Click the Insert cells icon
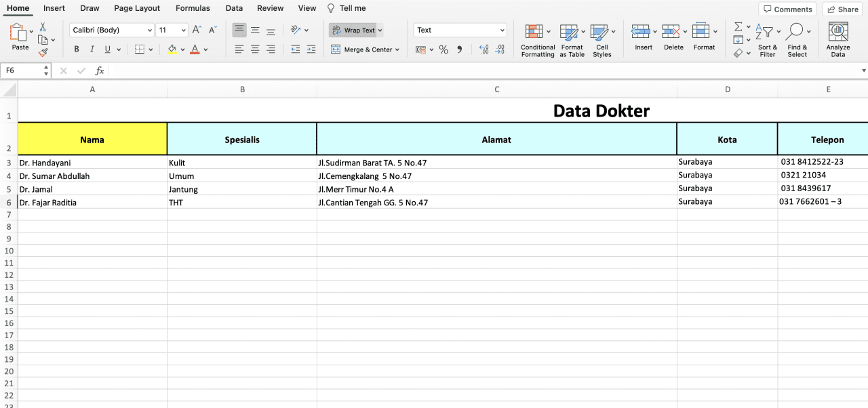 (640, 31)
